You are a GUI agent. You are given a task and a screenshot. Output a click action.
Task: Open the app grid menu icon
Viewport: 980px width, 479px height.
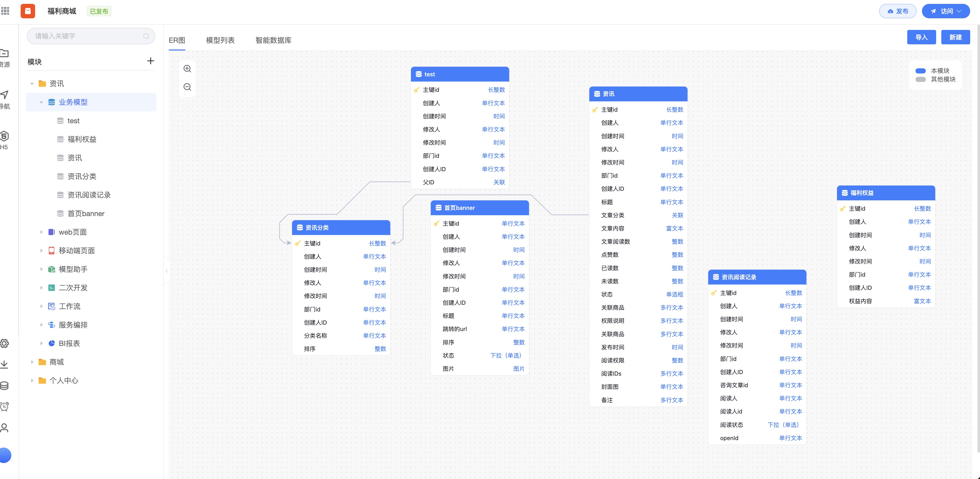pos(5,11)
